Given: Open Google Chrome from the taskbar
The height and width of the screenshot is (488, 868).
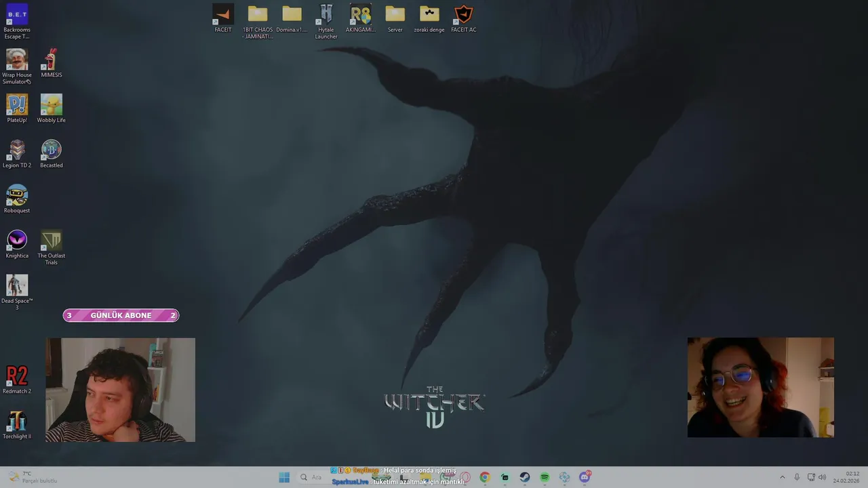Looking at the screenshot, I should pos(484,477).
